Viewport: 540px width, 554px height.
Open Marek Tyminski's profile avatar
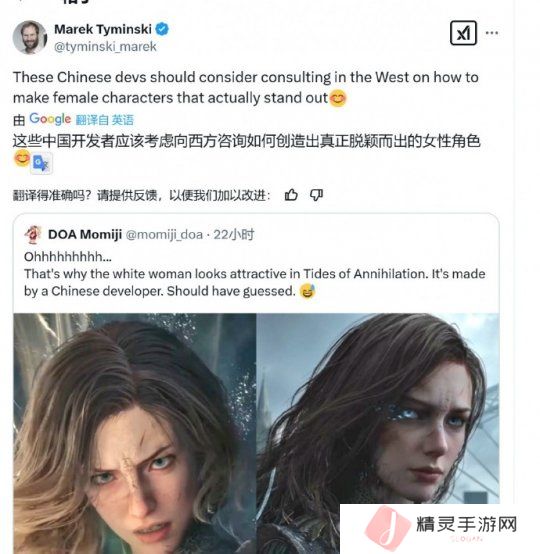(x=30, y=37)
